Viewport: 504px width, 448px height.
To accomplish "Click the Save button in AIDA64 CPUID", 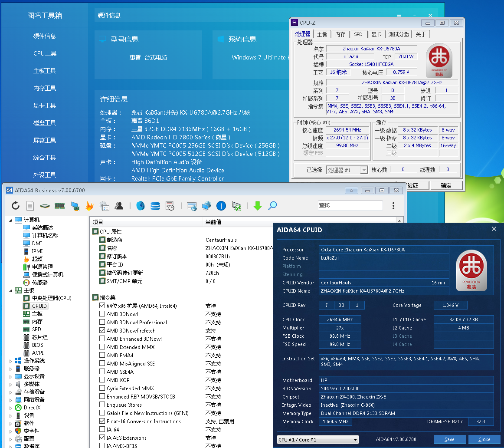I will [x=449, y=440].
